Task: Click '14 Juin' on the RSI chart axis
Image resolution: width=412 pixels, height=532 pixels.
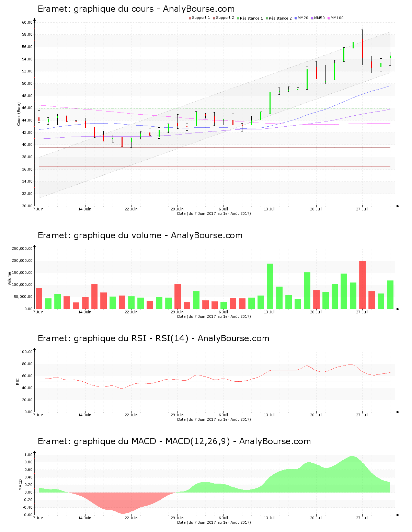Action: pyautogui.click(x=85, y=415)
